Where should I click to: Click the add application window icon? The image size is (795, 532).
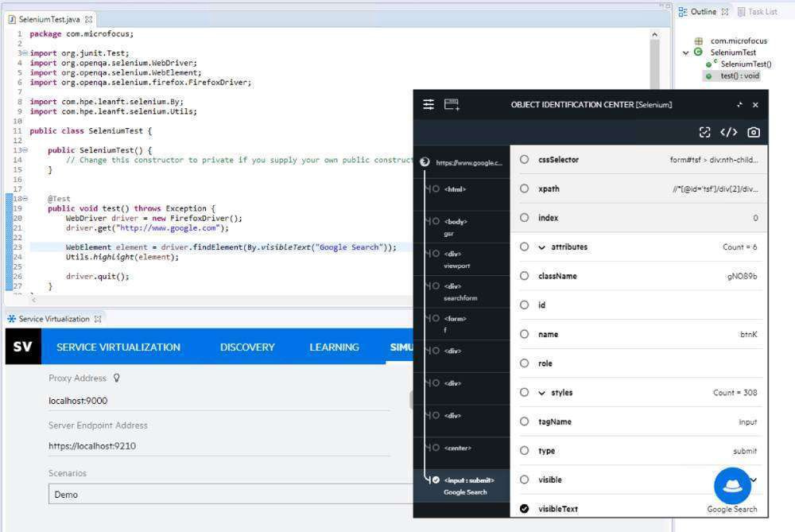tap(452, 104)
